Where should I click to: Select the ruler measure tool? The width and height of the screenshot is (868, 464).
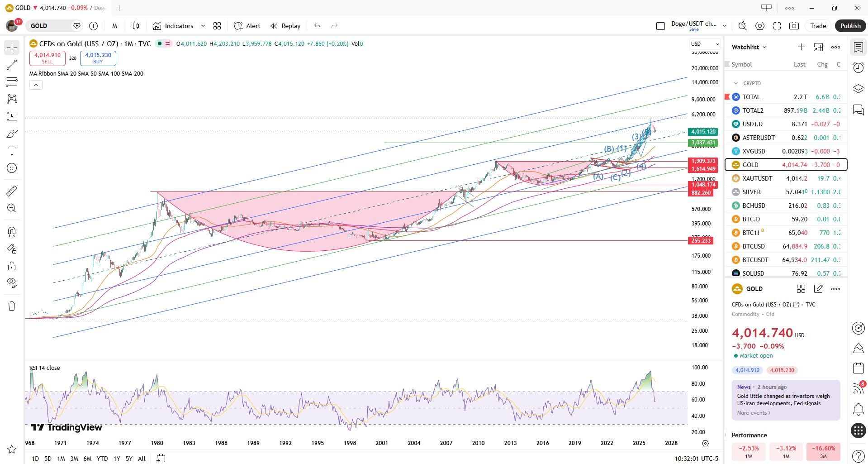click(12, 191)
